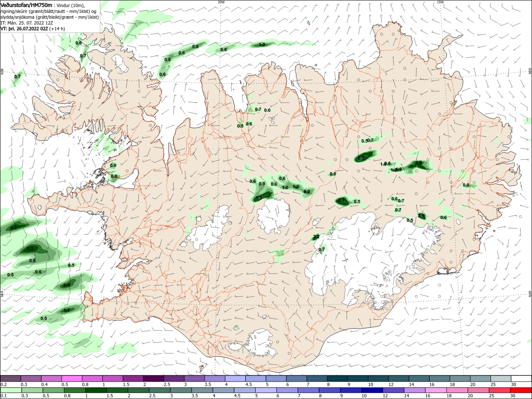This screenshot has height=399, width=532.
Task: Click the slydda/snjókoma legend description line
Action: (x=49, y=17)
